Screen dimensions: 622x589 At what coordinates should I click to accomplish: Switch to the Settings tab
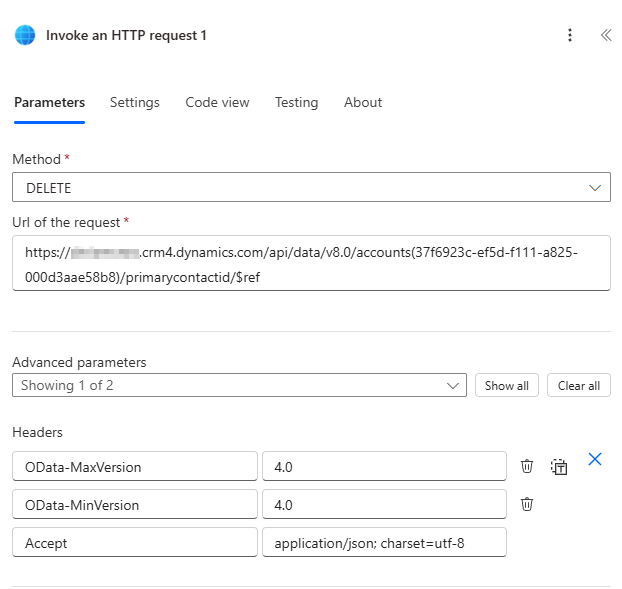click(135, 102)
